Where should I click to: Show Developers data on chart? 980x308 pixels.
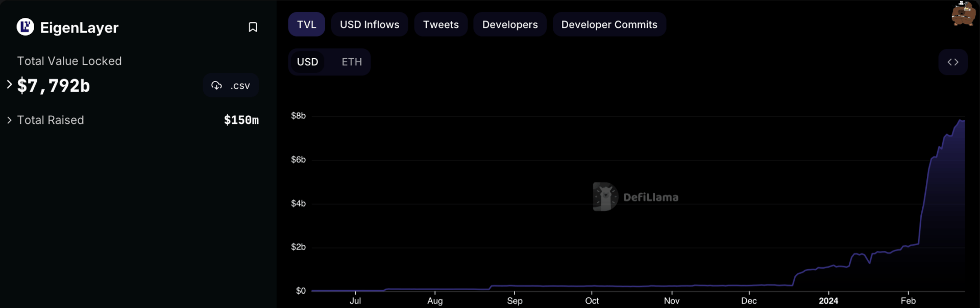click(x=509, y=24)
